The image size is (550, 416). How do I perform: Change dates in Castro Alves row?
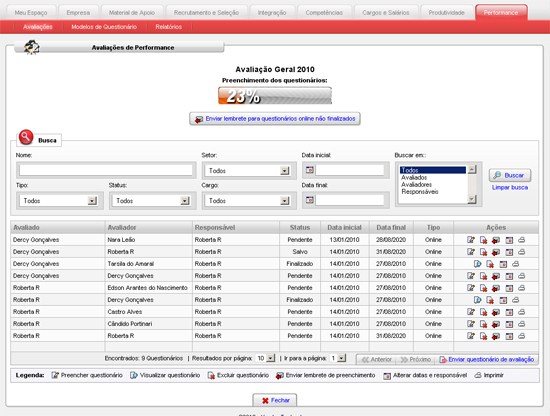click(509, 312)
